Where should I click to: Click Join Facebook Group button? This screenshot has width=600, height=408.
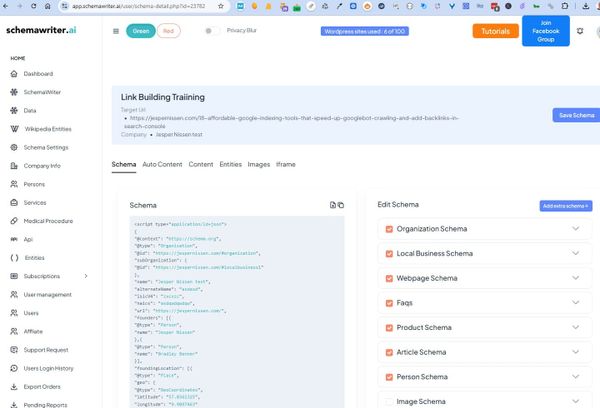click(546, 31)
